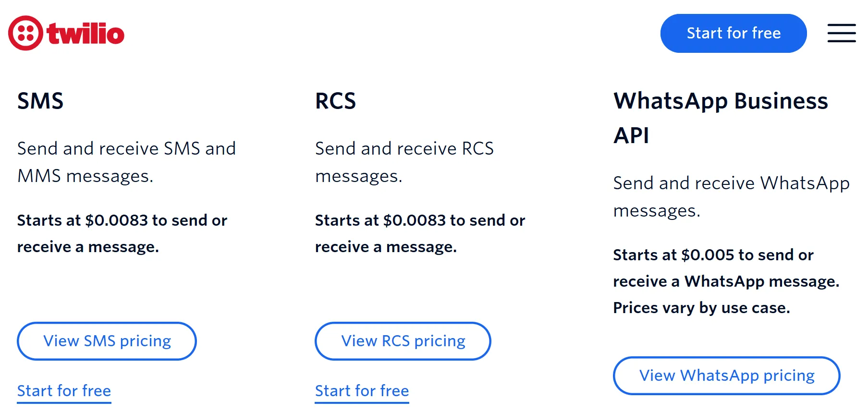This screenshot has height=412, width=868.
Task: Click the red twilio wordmark
Action: pyautogui.click(x=86, y=34)
